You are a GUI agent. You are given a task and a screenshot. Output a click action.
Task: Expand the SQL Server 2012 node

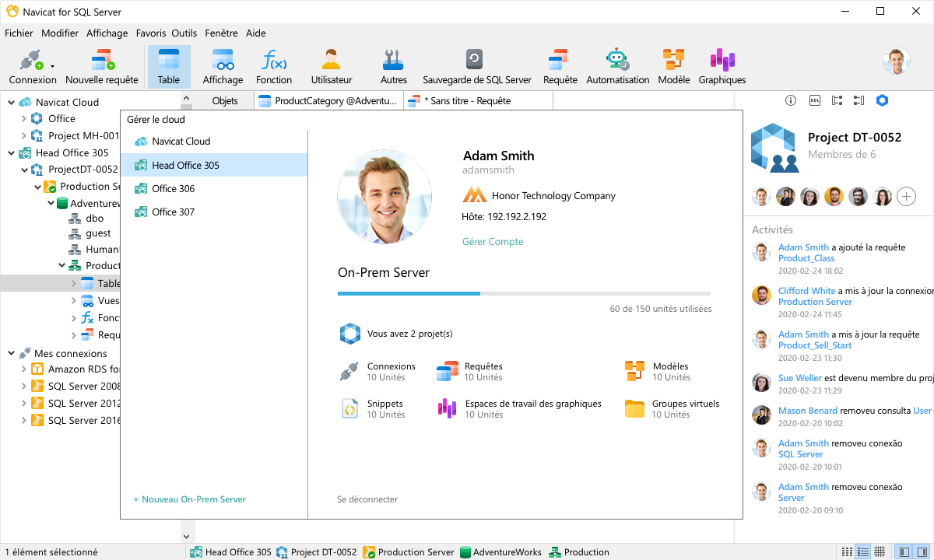[x=23, y=404]
